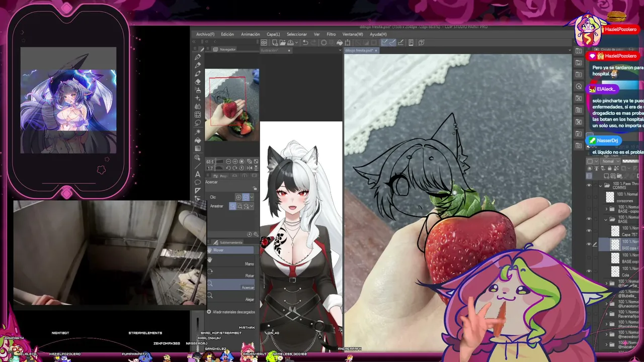
Task: Click the Rotate left icon in Navigator
Action: click(x=228, y=168)
